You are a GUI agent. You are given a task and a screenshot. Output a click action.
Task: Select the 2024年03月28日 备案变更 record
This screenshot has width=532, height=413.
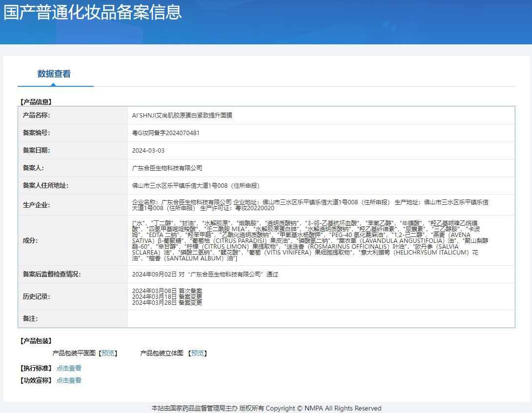(167, 302)
